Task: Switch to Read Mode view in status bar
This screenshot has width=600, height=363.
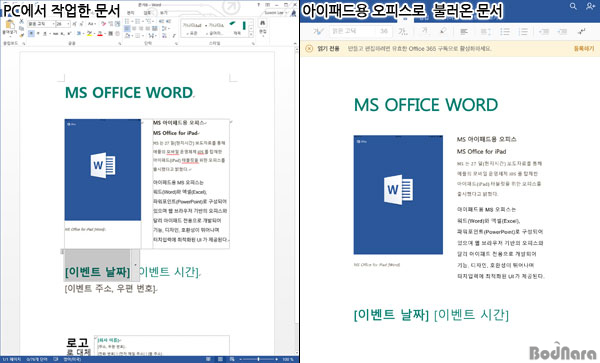Action: (208, 360)
